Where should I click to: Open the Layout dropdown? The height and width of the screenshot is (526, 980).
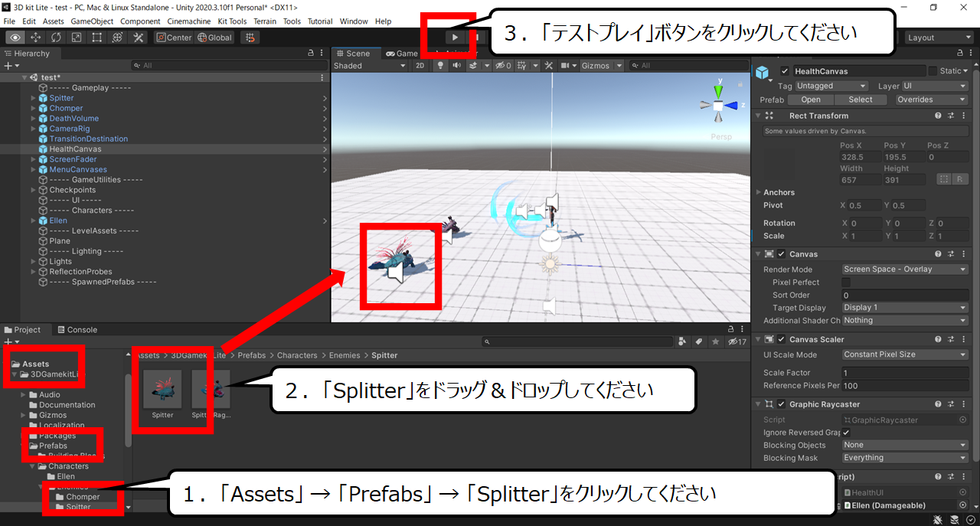(939, 38)
